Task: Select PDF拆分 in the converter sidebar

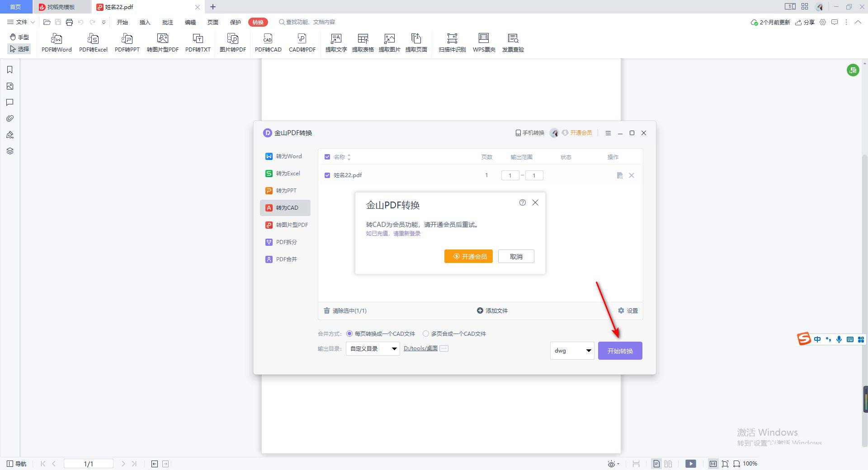Action: pos(285,242)
